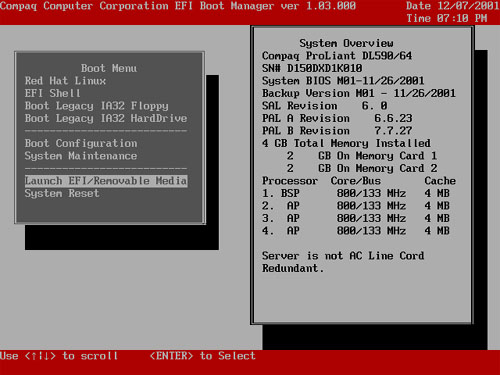Click processor 3. AP row
The width and height of the screenshot is (500, 375).
[x=356, y=218]
